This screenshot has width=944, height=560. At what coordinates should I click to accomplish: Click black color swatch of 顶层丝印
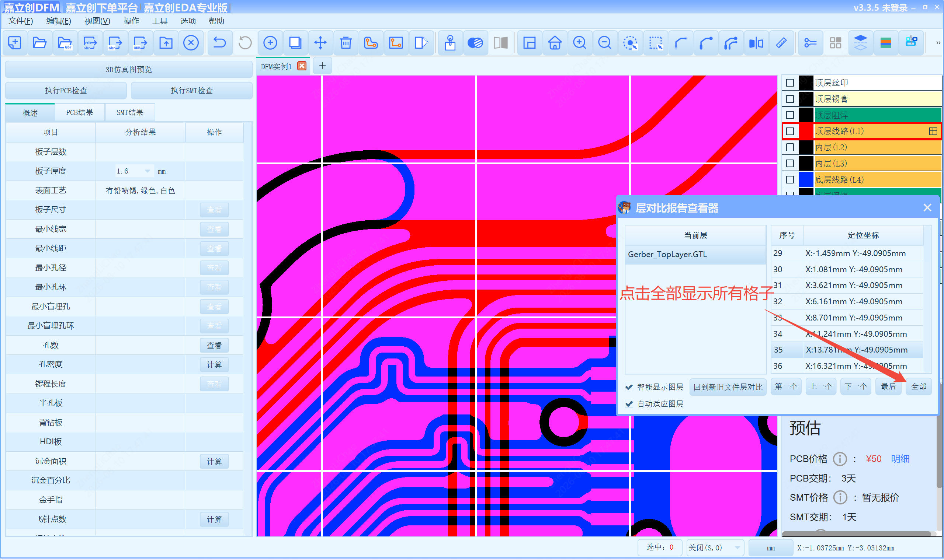[x=806, y=83]
